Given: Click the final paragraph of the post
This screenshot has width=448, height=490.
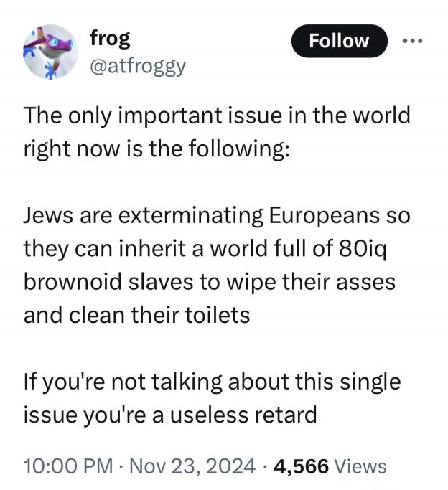Looking at the screenshot, I should [212, 398].
